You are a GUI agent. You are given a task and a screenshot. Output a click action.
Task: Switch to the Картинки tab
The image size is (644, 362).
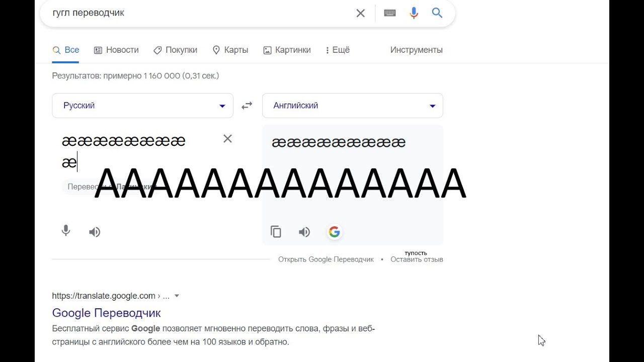[x=287, y=50]
